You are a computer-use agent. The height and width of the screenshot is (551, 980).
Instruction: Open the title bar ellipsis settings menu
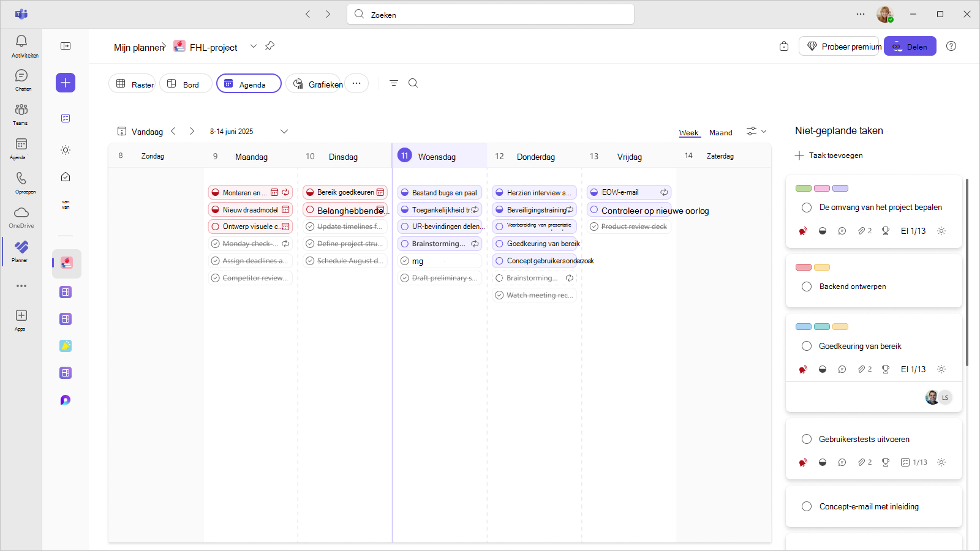pos(861,14)
